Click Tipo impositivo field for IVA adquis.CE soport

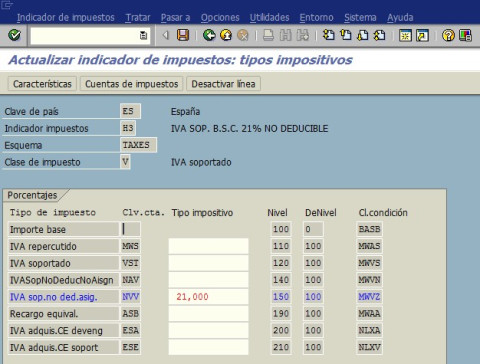[x=208, y=347]
